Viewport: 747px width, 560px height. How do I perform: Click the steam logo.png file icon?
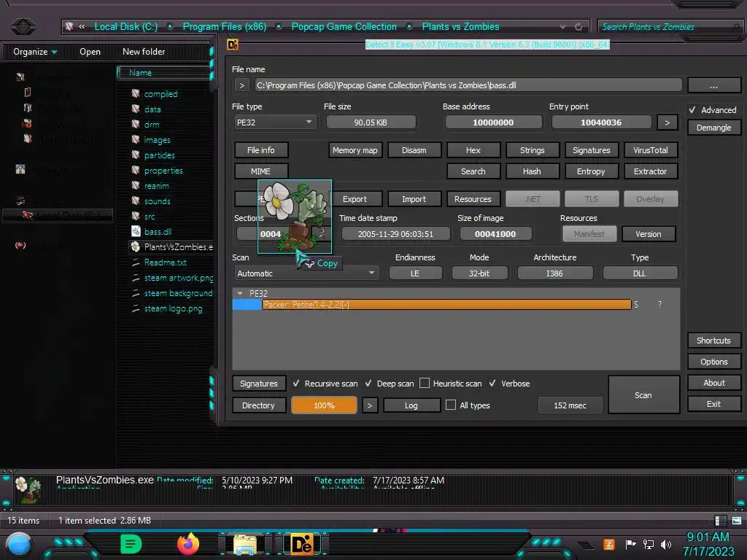136,308
